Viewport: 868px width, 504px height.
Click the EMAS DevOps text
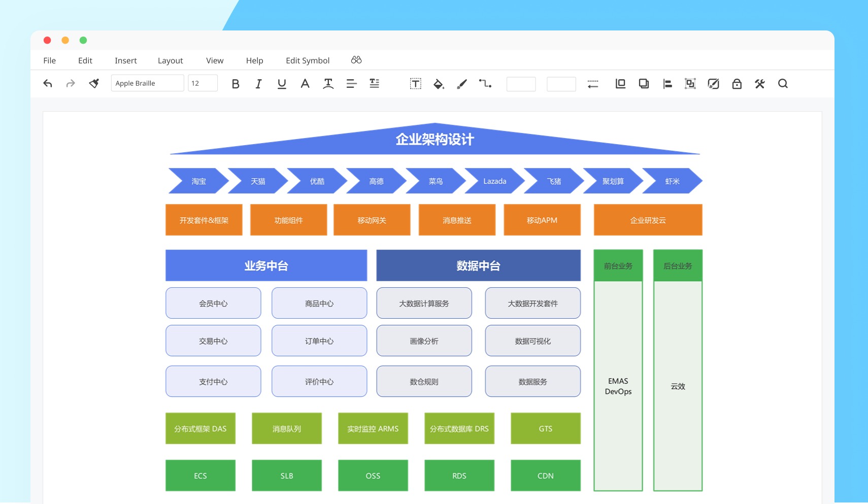pos(618,386)
